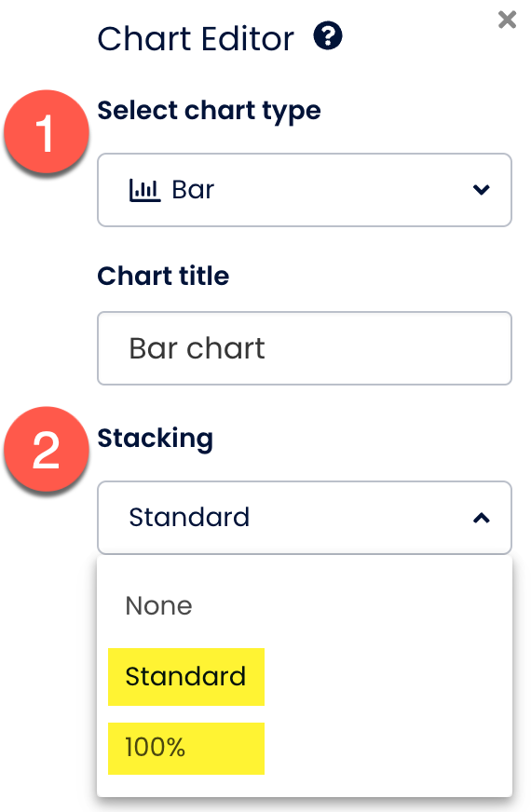Click the Standard text in Stacking selector
The image size is (531, 812).
point(189,518)
